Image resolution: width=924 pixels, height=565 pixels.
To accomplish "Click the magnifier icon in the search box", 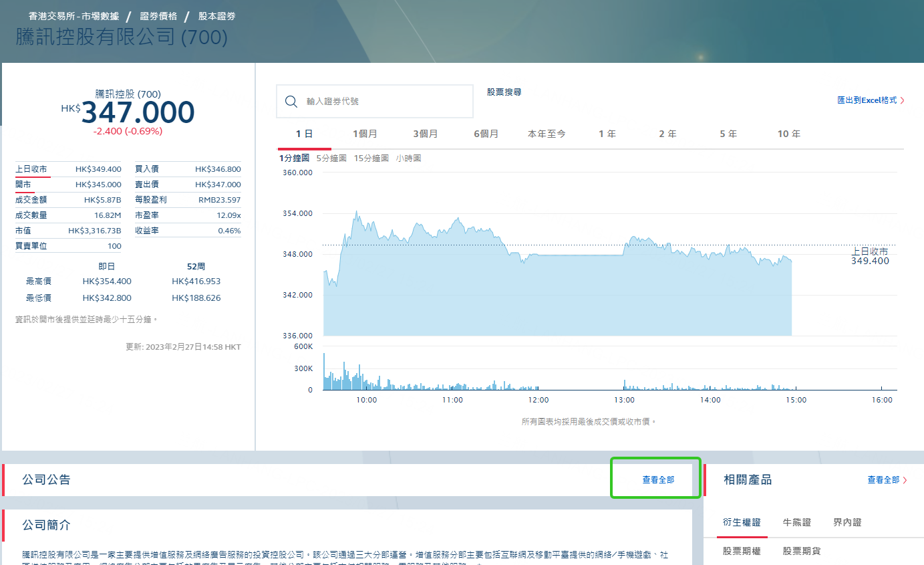I will pos(291,102).
